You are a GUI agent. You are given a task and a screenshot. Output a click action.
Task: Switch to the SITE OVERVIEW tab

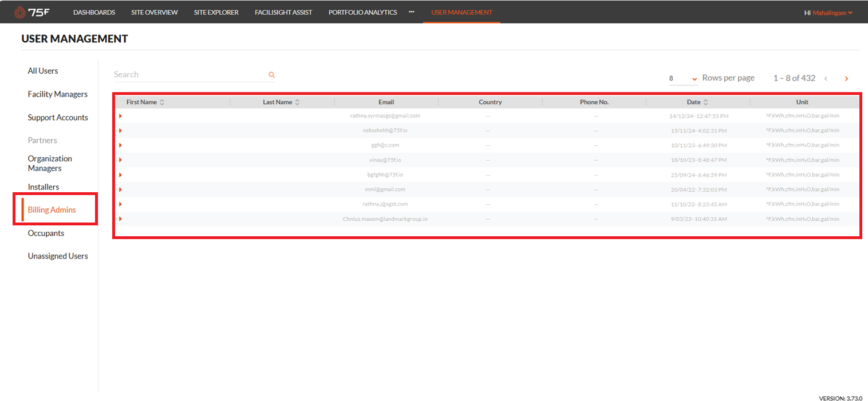tap(154, 11)
